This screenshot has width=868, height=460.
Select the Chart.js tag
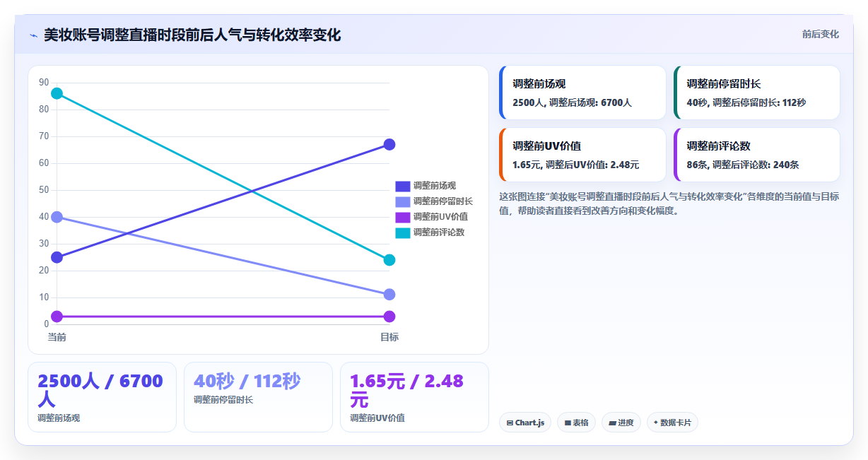pyautogui.click(x=525, y=423)
